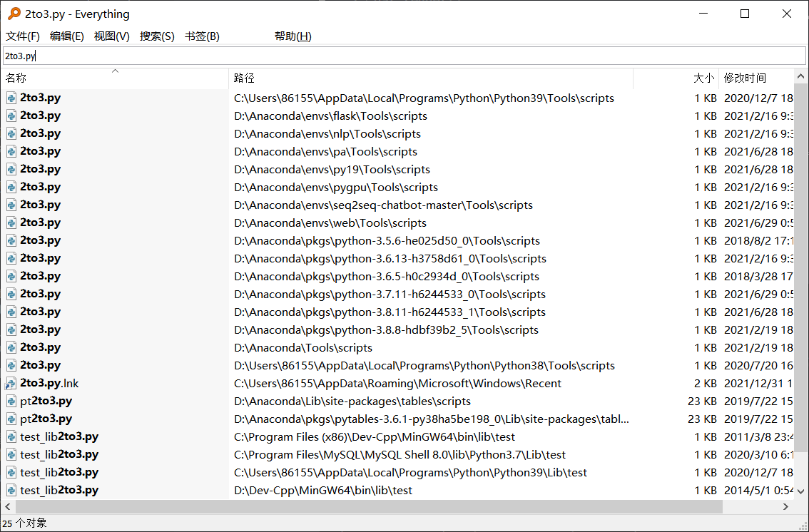Select file icon of 2to3.py in envs\pa

click(11, 151)
